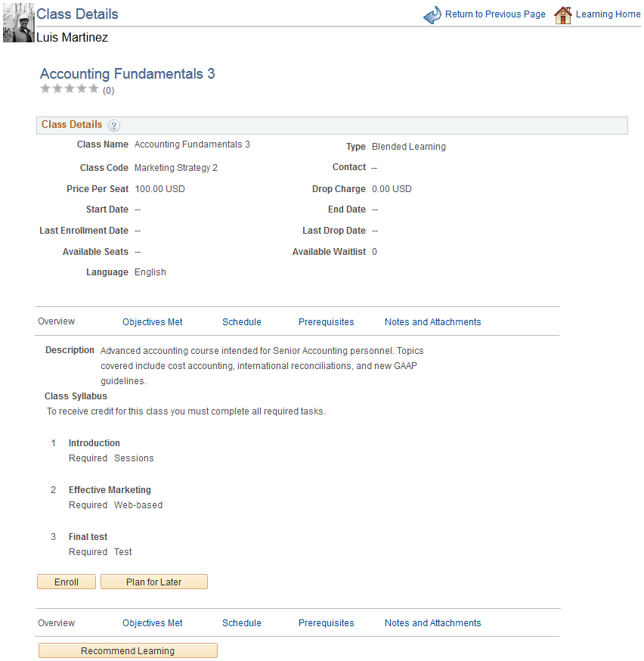Switch to the Objectives Met tab
The height and width of the screenshot is (661, 644).
click(x=152, y=321)
